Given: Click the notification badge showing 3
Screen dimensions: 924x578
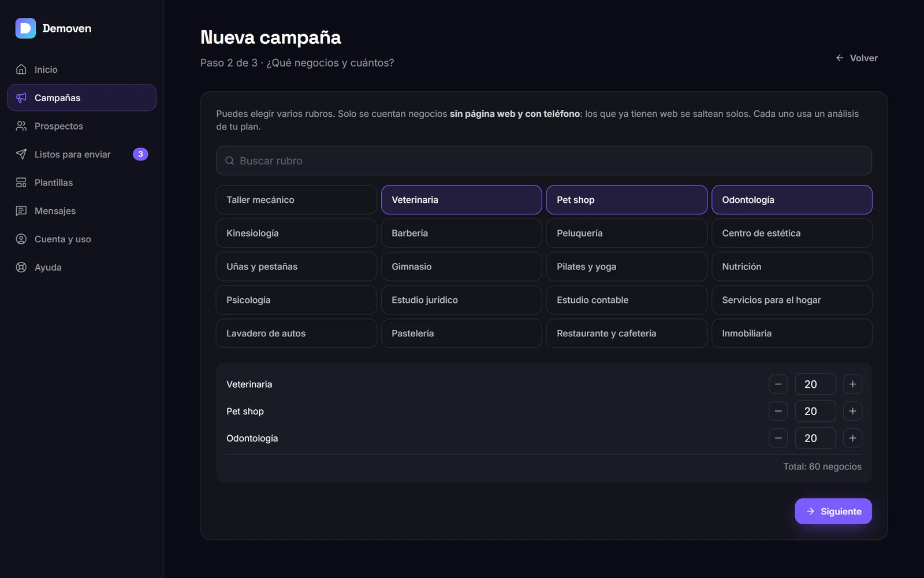Looking at the screenshot, I should (x=140, y=154).
